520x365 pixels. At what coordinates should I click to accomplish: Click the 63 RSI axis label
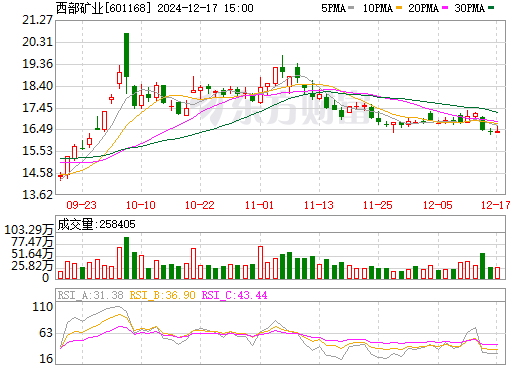(x=46, y=333)
